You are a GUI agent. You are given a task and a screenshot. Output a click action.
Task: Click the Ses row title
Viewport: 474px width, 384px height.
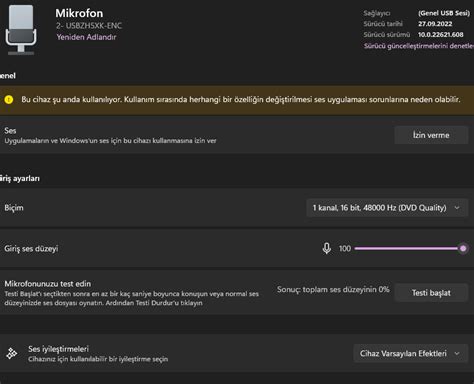point(10,131)
